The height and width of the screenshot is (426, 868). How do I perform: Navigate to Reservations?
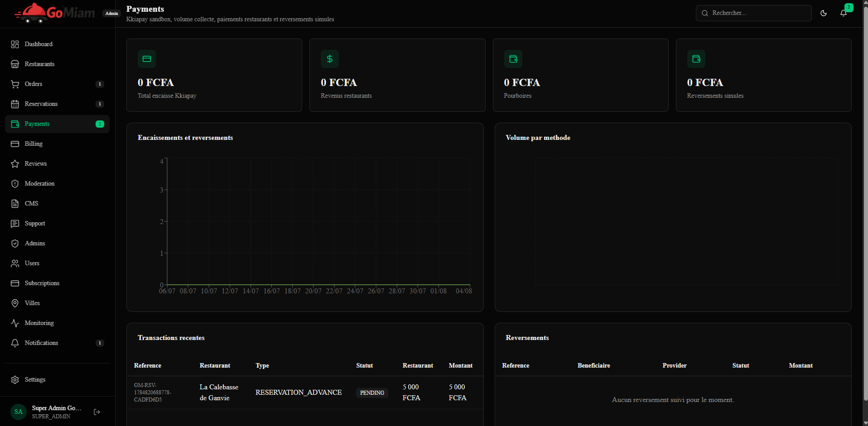point(57,104)
